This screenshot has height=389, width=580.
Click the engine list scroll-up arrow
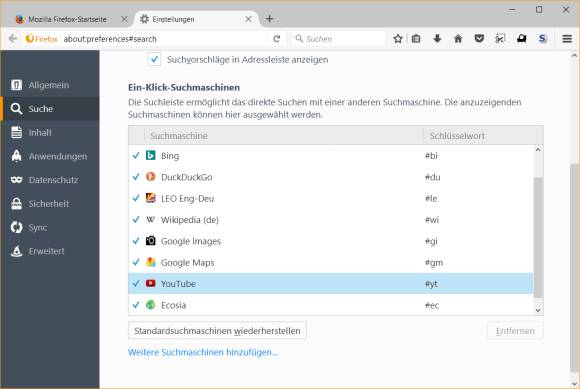click(x=538, y=150)
